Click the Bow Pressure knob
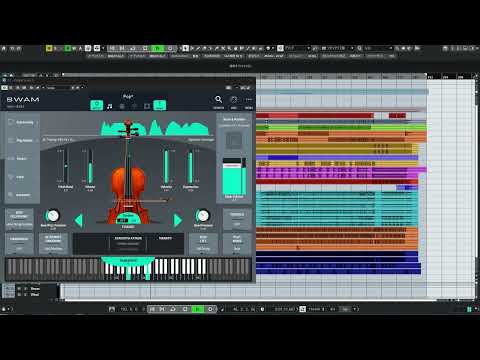480x360 pixels. 203,216
